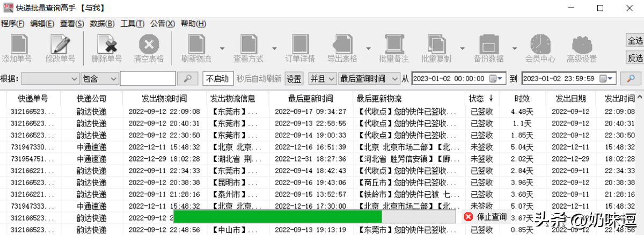Screen dimensions: 644x235
Task: Open the 编辑(E) menu
Action: 42,24
